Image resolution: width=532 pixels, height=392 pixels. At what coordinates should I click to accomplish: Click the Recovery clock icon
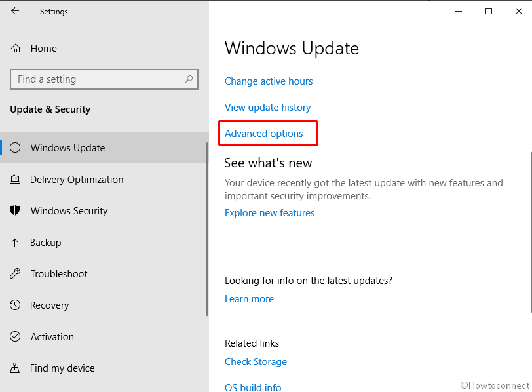pos(15,305)
